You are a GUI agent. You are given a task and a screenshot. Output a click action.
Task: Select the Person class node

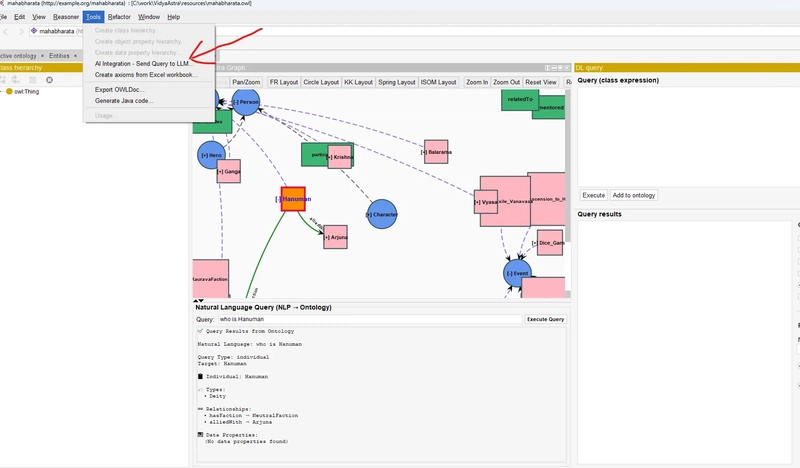[x=245, y=102]
